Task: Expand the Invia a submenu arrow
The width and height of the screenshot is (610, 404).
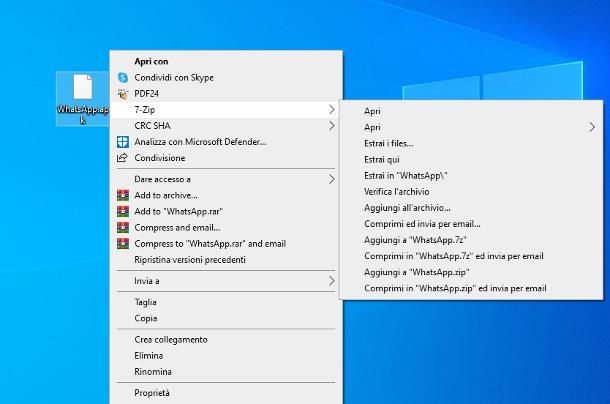Action: [331, 281]
